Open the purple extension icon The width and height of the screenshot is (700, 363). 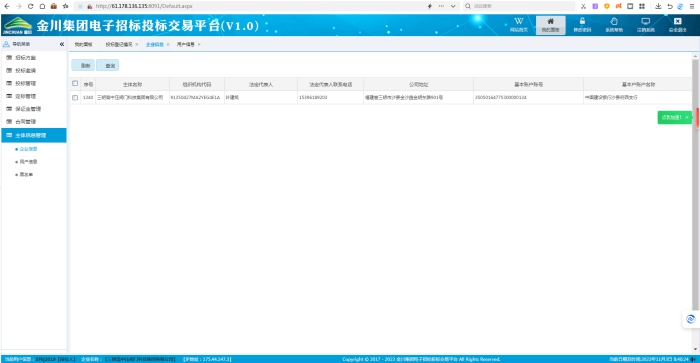595,6
